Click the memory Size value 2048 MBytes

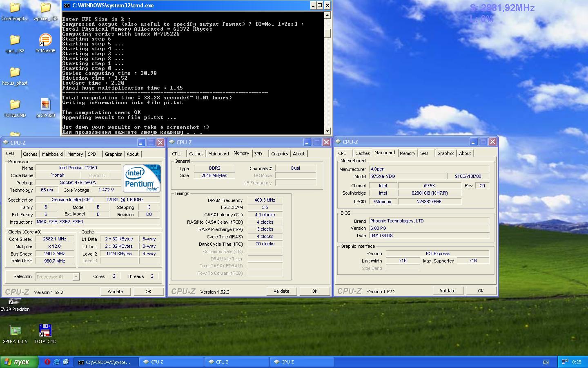(214, 175)
